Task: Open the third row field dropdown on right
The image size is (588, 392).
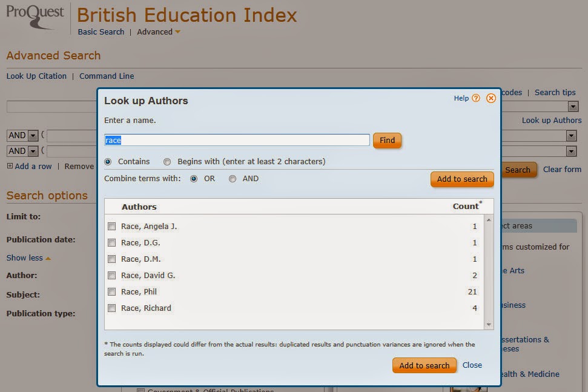Action: (571, 151)
